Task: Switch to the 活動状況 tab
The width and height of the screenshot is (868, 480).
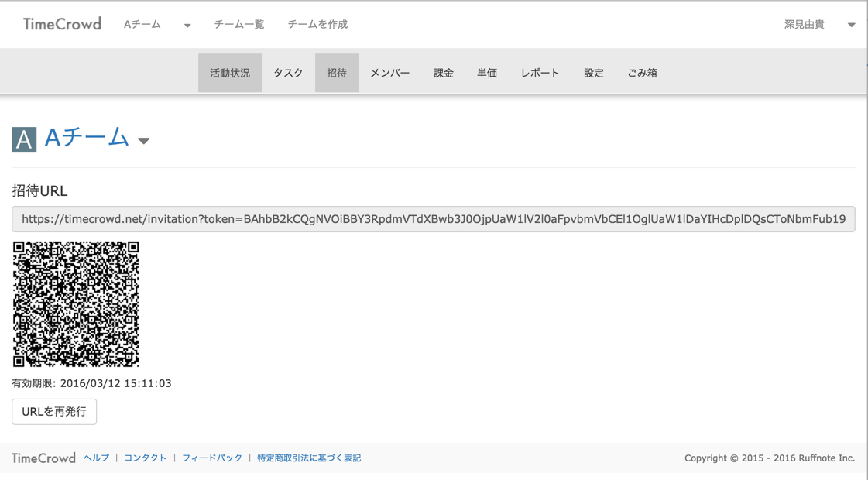Action: [x=230, y=73]
